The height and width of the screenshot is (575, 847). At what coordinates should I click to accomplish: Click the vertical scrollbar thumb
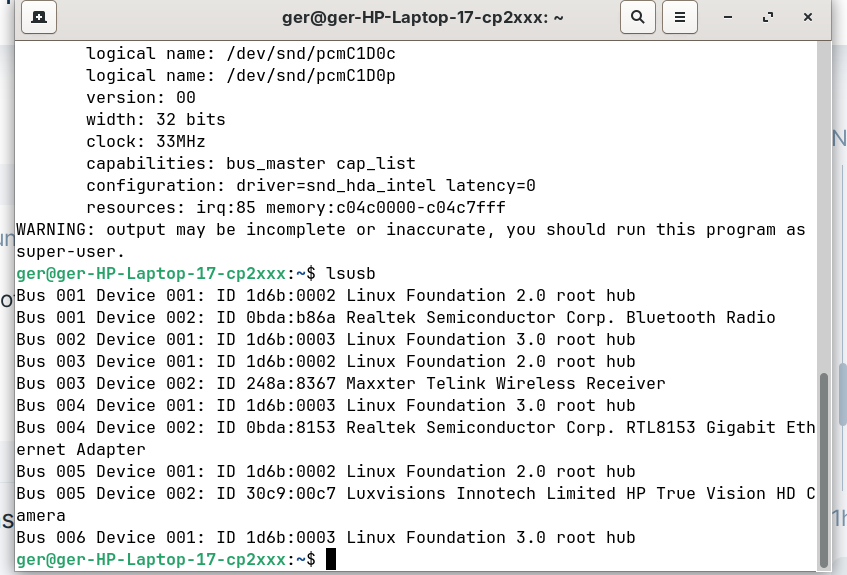click(824, 468)
